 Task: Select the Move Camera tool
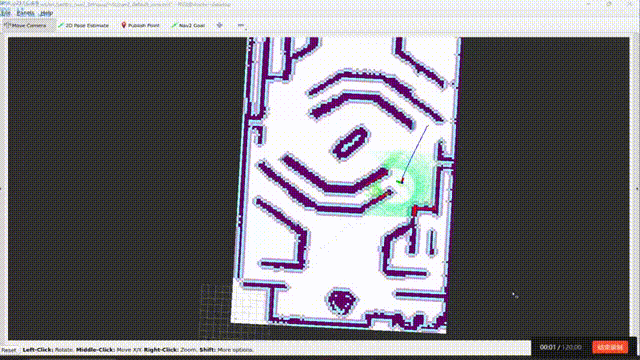click(x=28, y=25)
